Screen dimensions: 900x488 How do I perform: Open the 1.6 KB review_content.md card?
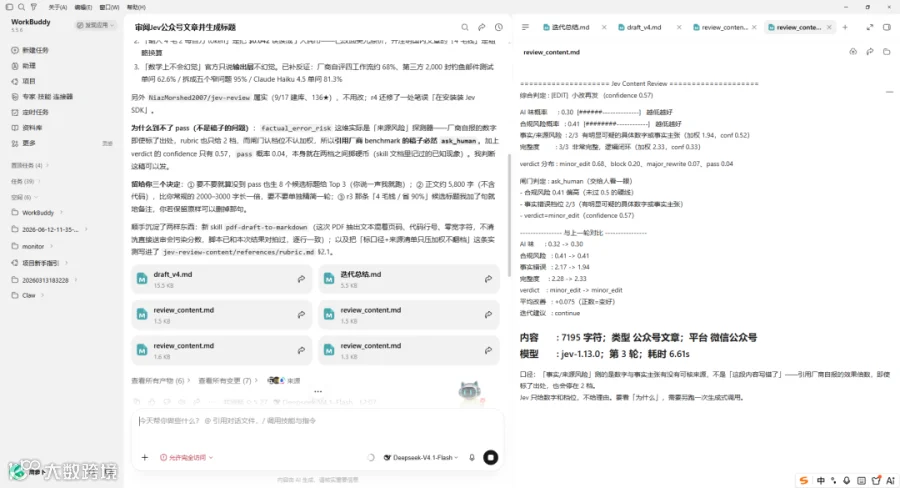coord(222,350)
